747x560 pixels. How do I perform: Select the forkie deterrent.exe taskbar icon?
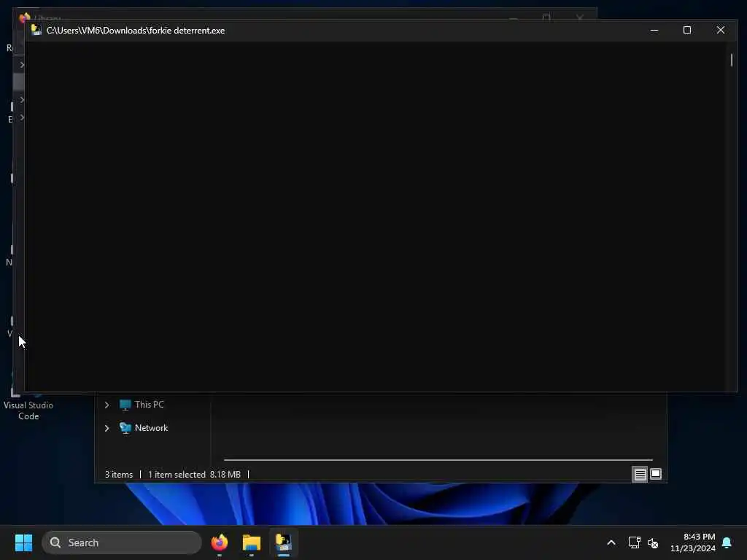tap(284, 542)
